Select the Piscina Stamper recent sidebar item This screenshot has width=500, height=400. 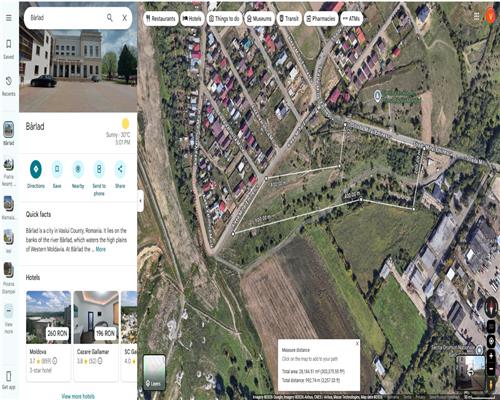click(x=9, y=278)
